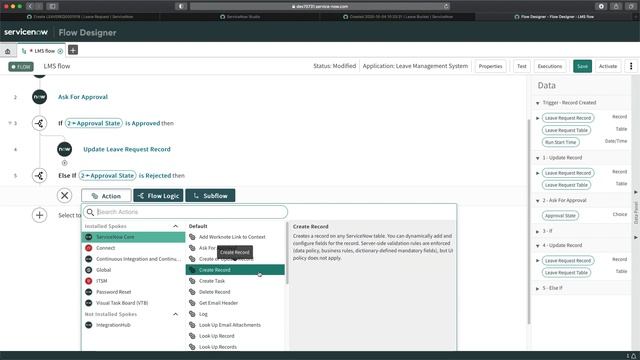Select the Password Reset spoke

(x=133, y=292)
